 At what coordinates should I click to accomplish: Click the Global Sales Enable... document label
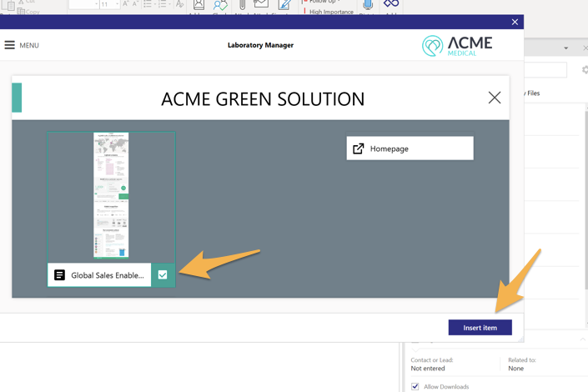(x=108, y=275)
